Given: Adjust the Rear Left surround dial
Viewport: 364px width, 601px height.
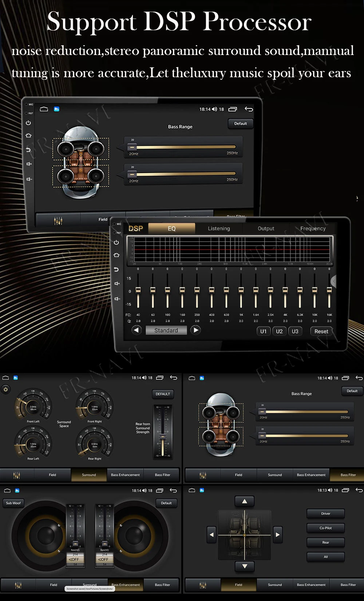Looking at the screenshot, I should [33, 444].
